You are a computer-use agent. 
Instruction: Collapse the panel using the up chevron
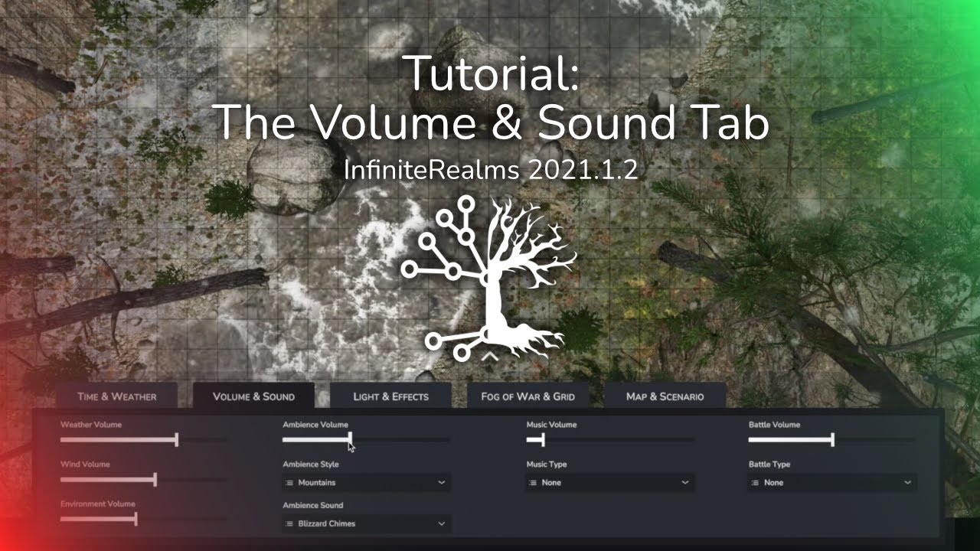tap(490, 356)
